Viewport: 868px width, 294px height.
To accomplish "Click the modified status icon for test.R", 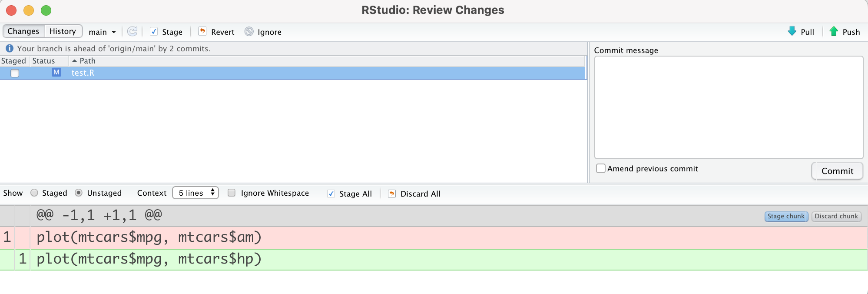I will pos(56,73).
